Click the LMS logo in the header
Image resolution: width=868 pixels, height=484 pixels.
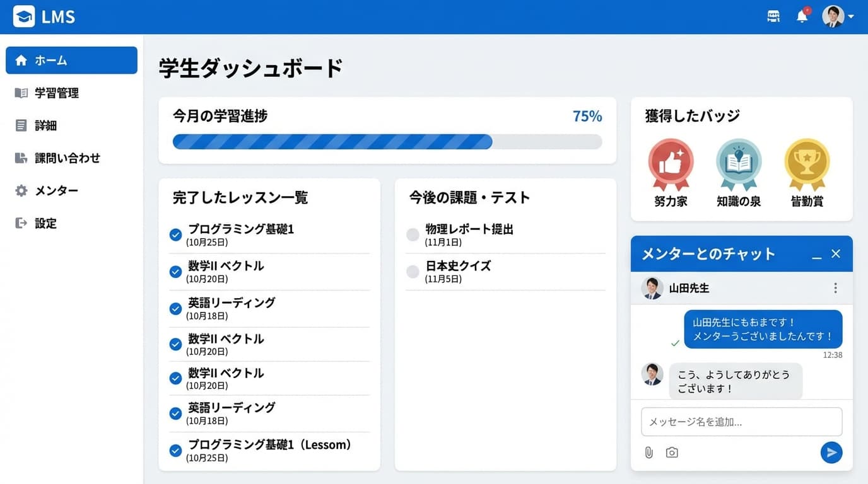pos(43,16)
